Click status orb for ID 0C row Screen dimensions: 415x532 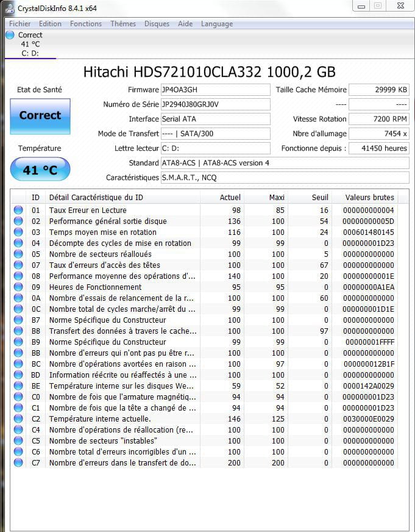coord(18,309)
